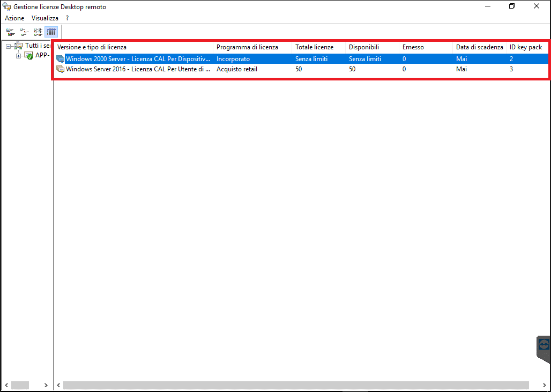Image resolution: width=551 pixels, height=392 pixels.
Task: Click the APP- server icon with green check
Action: pos(28,56)
